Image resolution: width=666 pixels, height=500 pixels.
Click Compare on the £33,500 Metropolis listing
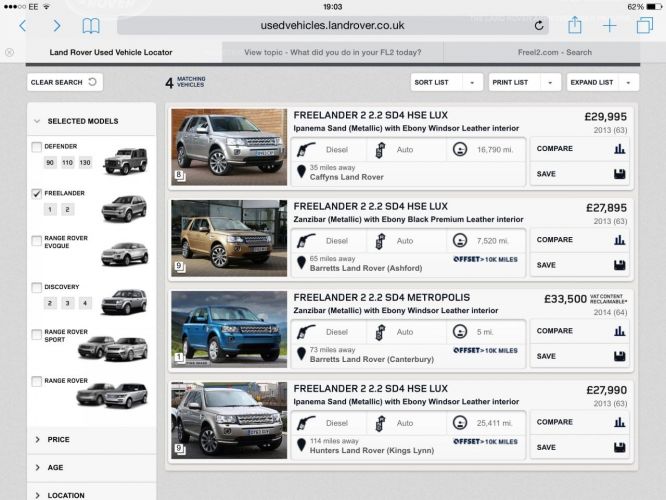pyautogui.click(x=580, y=331)
